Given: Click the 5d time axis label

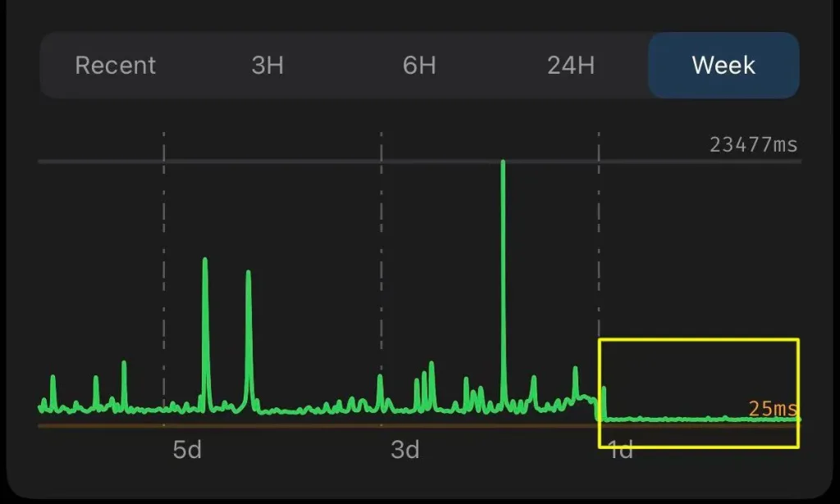Looking at the screenshot, I should (187, 450).
